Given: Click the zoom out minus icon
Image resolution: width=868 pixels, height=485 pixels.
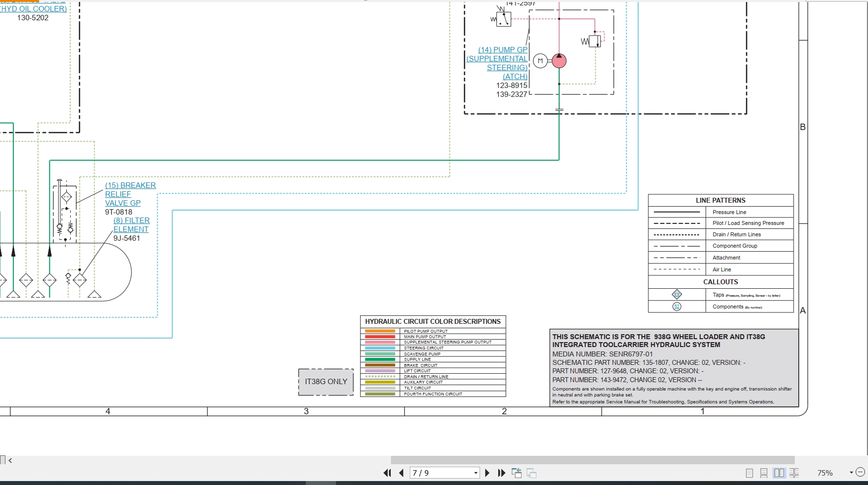Looking at the screenshot, I should point(861,472).
